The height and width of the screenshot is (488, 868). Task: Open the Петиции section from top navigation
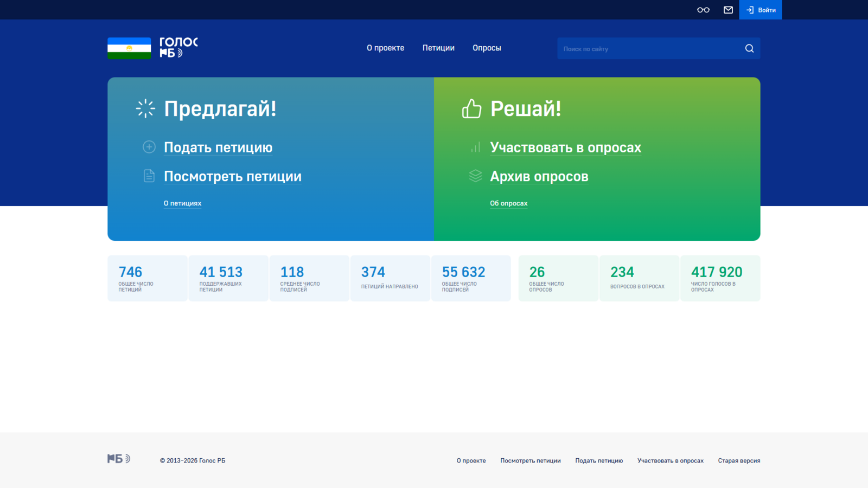(x=438, y=48)
